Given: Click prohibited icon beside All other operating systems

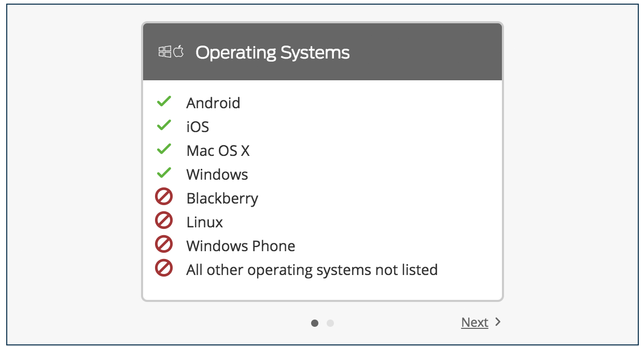Looking at the screenshot, I should 164,268.
